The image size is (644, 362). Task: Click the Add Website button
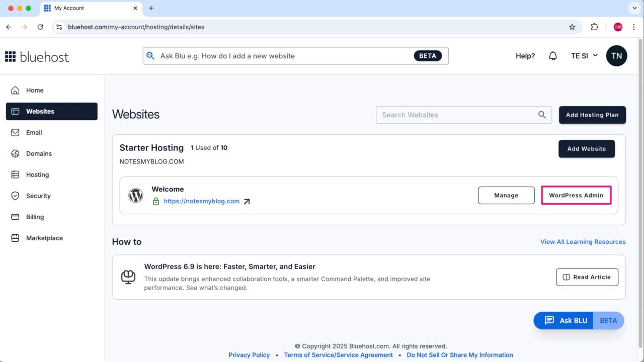[x=586, y=149]
